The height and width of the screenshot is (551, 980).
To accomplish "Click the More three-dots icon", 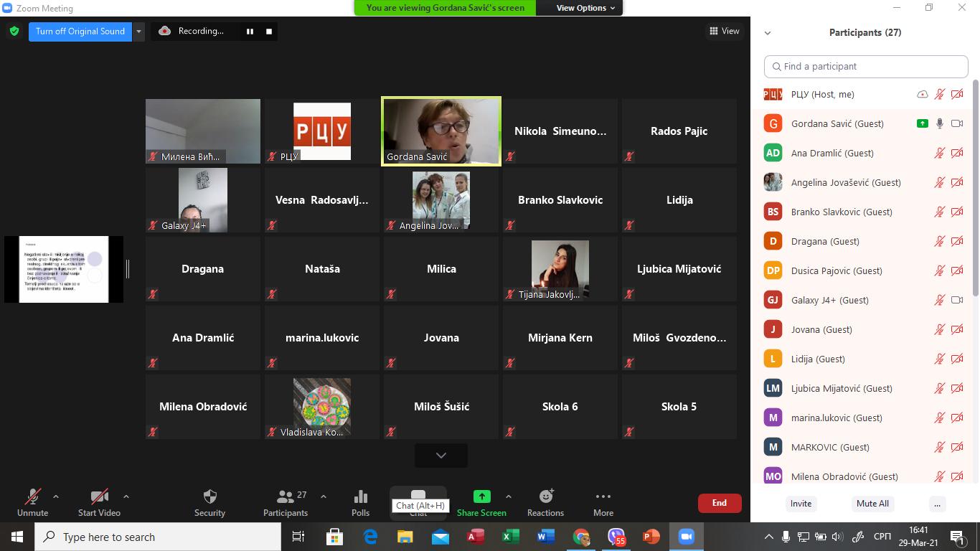I will (603, 496).
